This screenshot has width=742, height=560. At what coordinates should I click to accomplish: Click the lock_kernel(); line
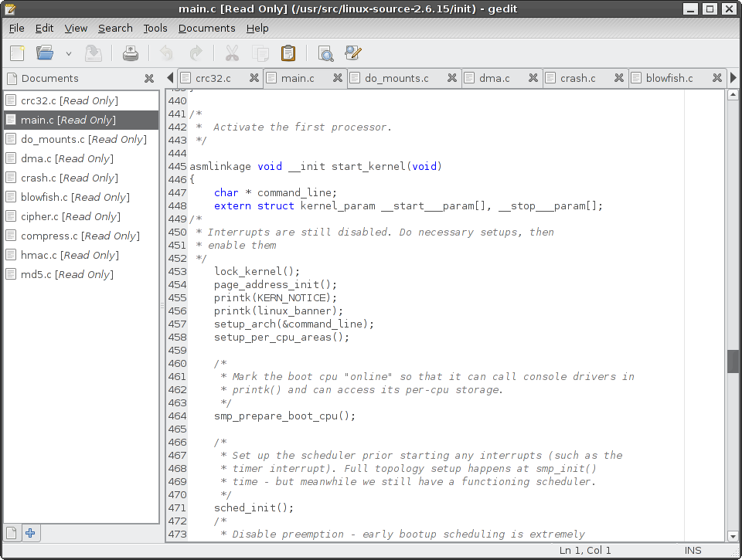[257, 271]
